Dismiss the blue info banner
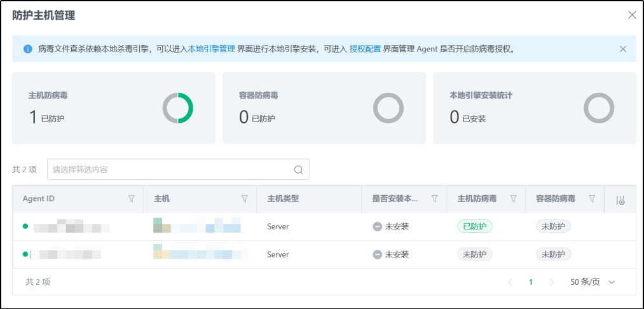 623,49
